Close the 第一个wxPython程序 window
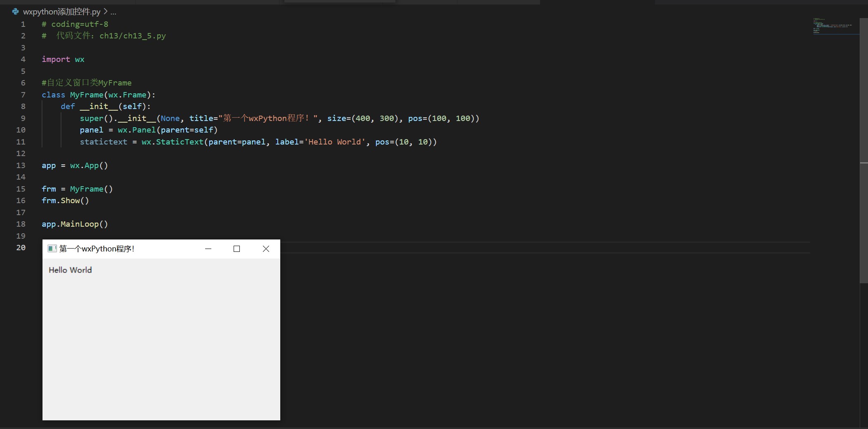Screen dimensions: 868x429 [266, 249]
